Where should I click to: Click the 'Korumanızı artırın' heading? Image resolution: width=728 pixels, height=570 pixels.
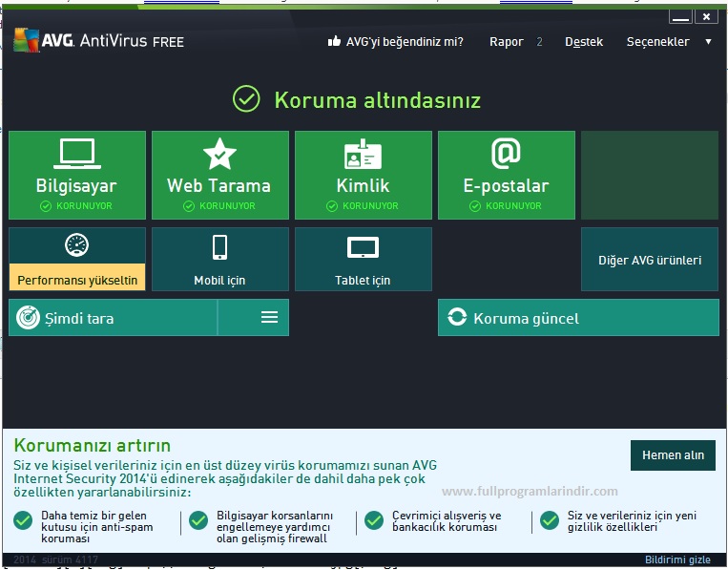pyautogui.click(x=92, y=445)
